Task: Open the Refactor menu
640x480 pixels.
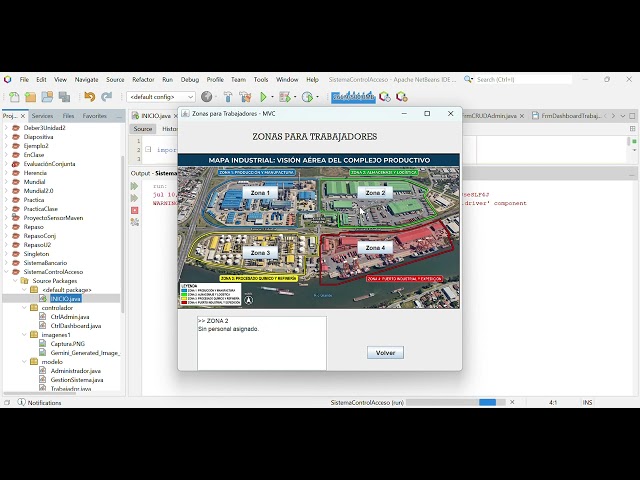Action: [x=143, y=80]
